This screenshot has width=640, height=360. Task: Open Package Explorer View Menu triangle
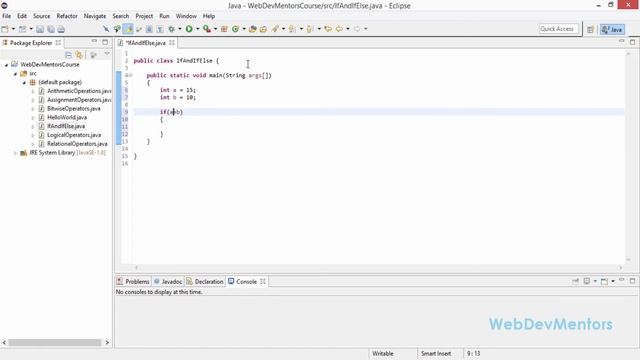coord(107,54)
